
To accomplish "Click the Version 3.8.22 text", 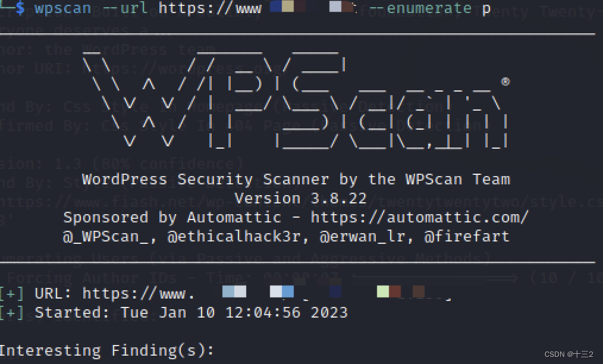I will click(300, 199).
